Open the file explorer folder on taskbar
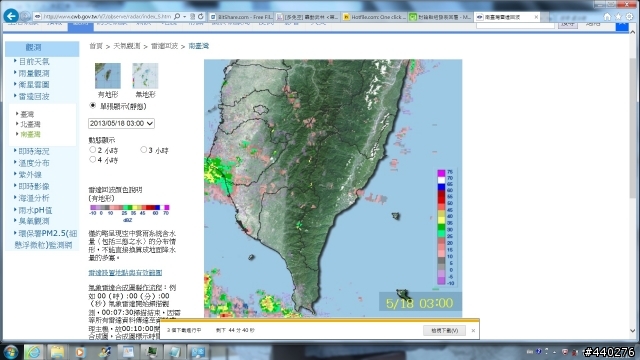Image resolution: width=640 pixels, height=360 pixels. pyautogui.click(x=57, y=351)
